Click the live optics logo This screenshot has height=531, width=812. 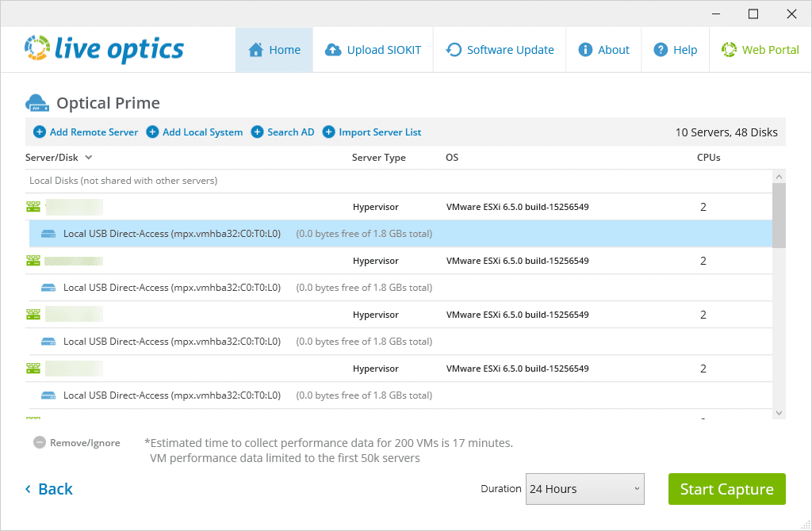tap(104, 49)
